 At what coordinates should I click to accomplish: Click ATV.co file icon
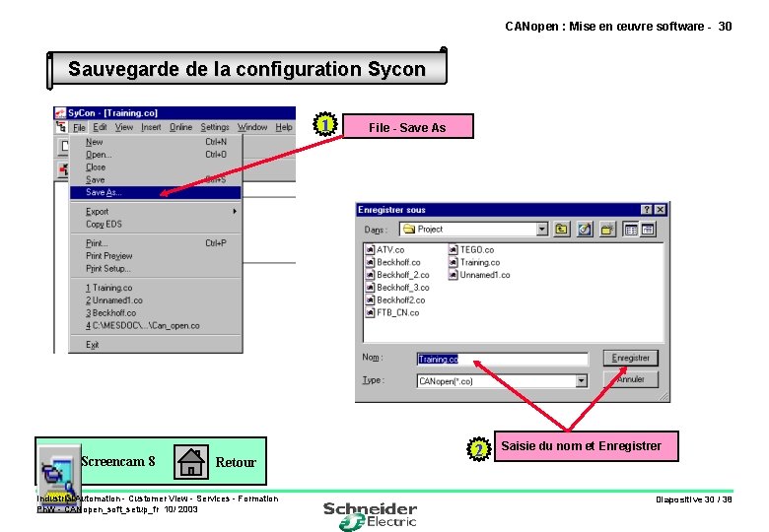(x=371, y=250)
